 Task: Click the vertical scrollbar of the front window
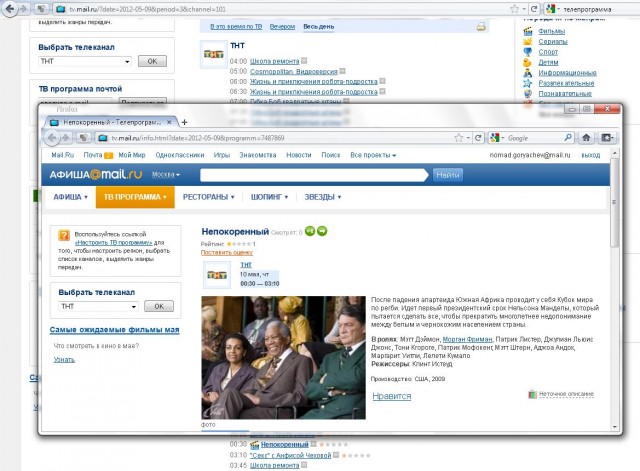[615, 202]
